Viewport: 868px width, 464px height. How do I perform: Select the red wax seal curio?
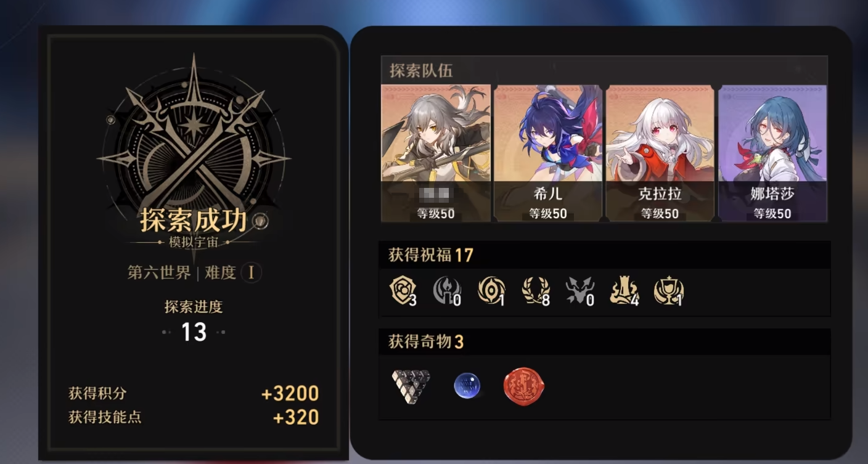[523, 386]
